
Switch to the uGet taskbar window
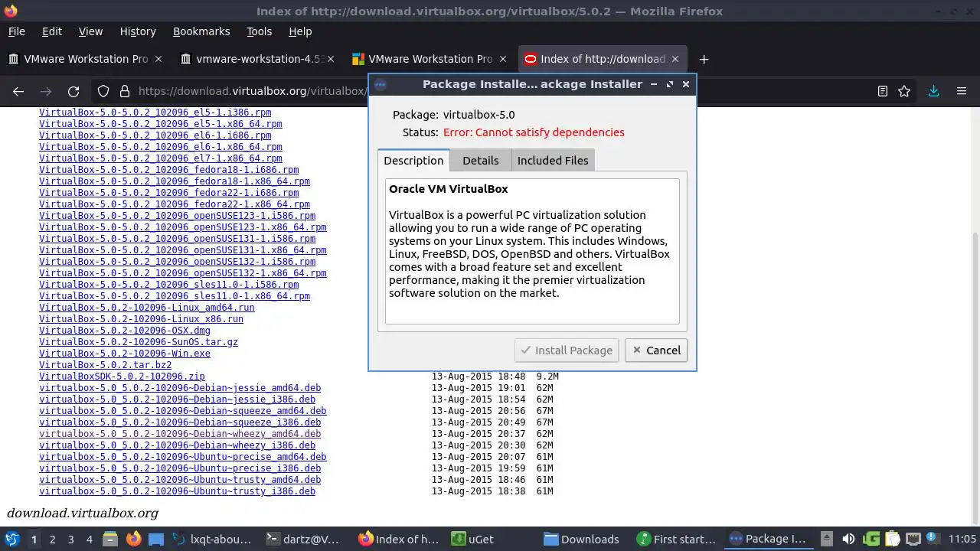click(x=472, y=540)
